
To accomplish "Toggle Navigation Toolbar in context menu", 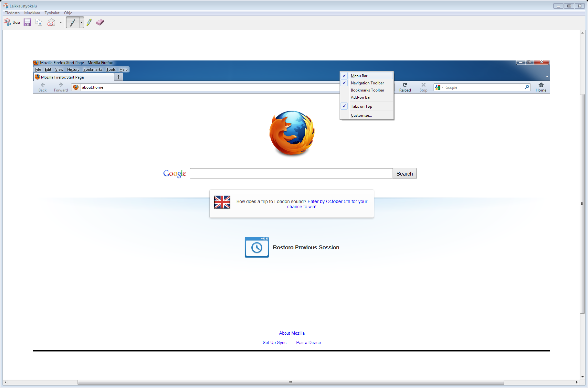I will (x=367, y=83).
